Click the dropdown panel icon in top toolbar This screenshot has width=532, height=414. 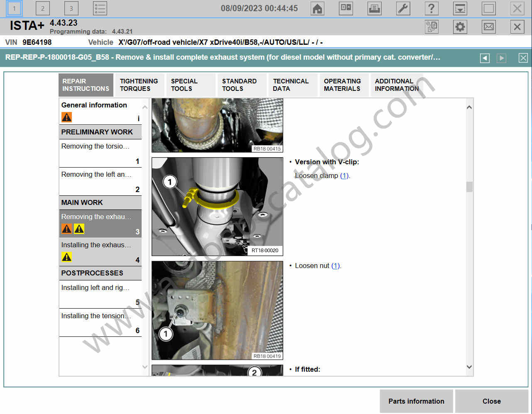[460, 8]
